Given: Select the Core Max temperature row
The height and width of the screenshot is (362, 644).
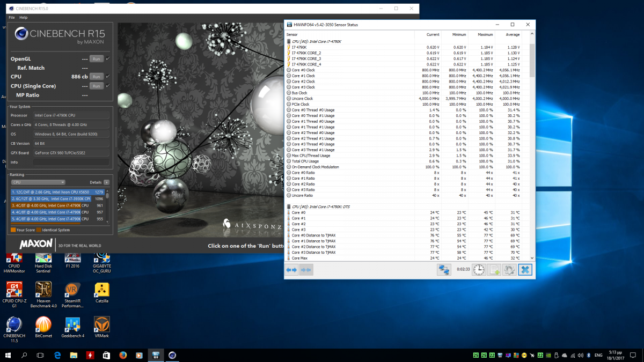Looking at the screenshot, I should pyautogui.click(x=407, y=258).
